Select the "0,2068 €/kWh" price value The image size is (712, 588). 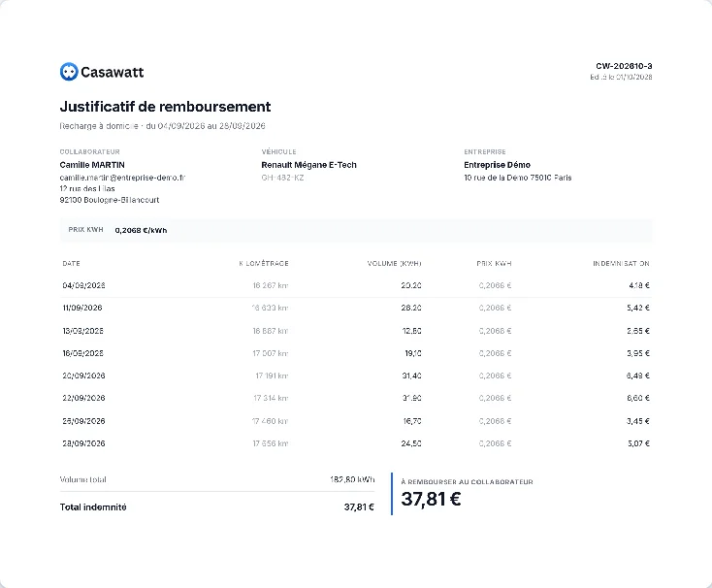click(x=141, y=230)
